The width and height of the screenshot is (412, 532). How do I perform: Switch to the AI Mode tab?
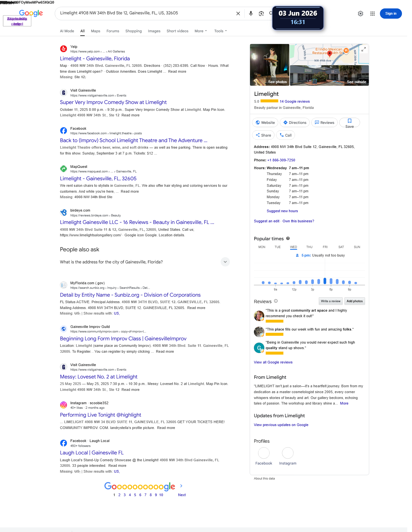tap(67, 31)
